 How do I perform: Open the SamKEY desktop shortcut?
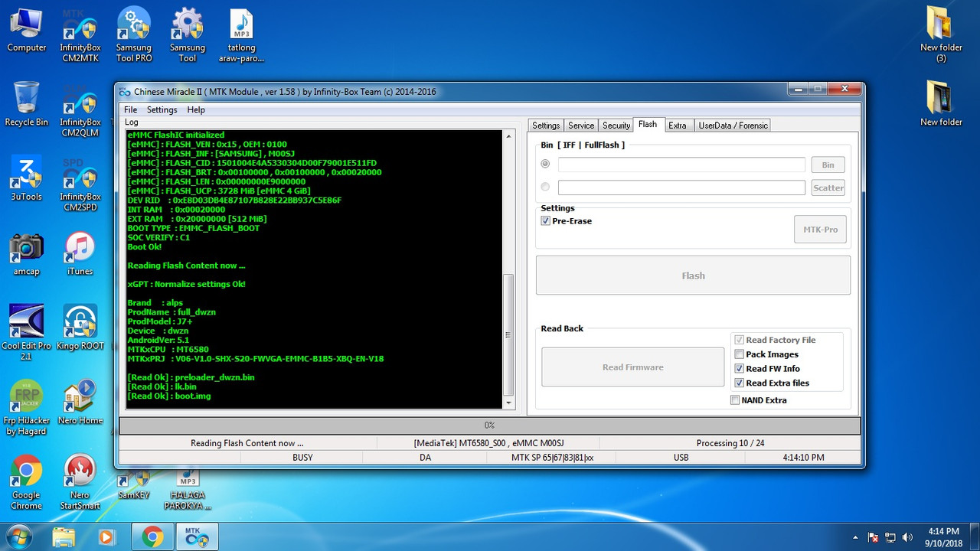[x=134, y=485]
